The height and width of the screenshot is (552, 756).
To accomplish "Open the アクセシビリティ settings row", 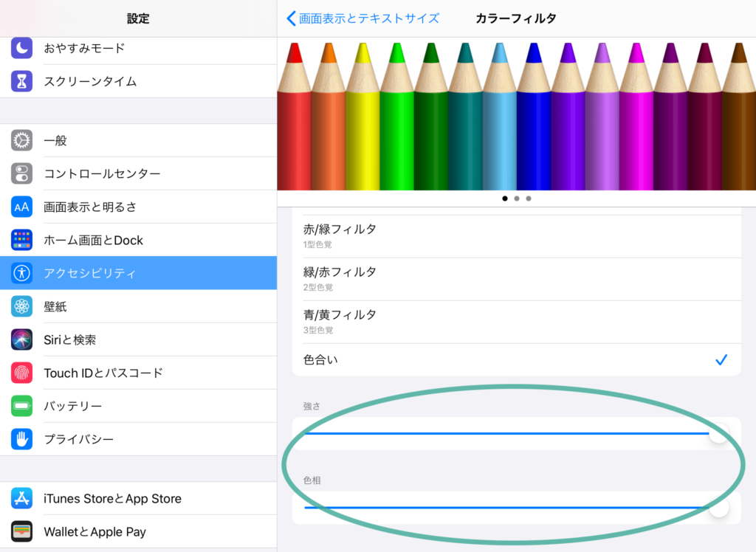I will pyautogui.click(x=138, y=273).
